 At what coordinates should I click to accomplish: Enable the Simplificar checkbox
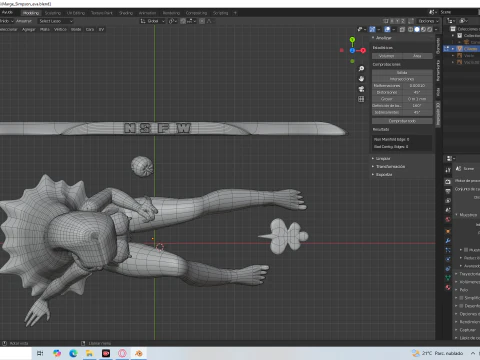tap(461, 298)
